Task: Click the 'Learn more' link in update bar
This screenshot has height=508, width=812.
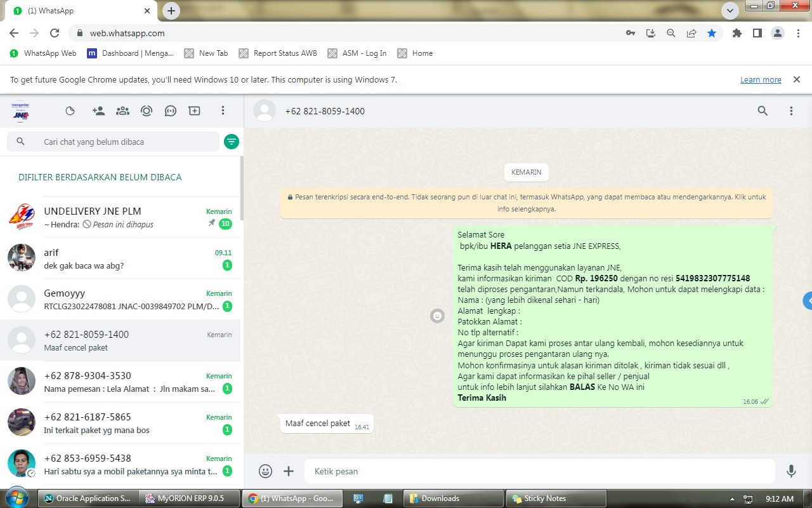Action: click(761, 80)
